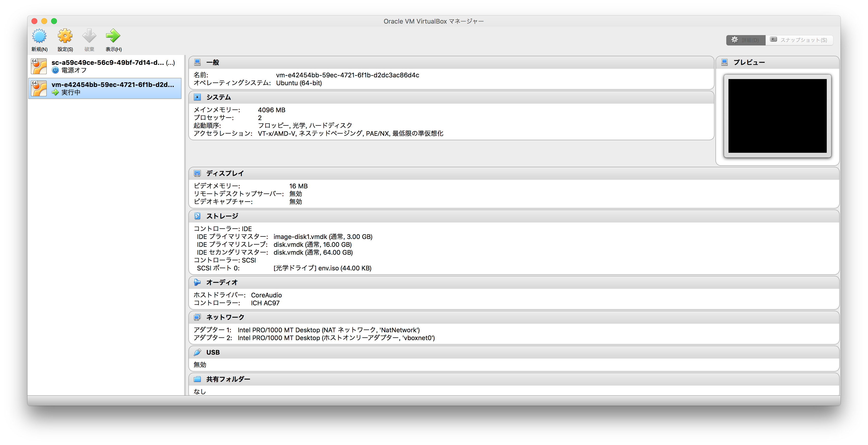The width and height of the screenshot is (868, 445).
Task: Open 設定(S) settings gear icon
Action: coord(65,36)
